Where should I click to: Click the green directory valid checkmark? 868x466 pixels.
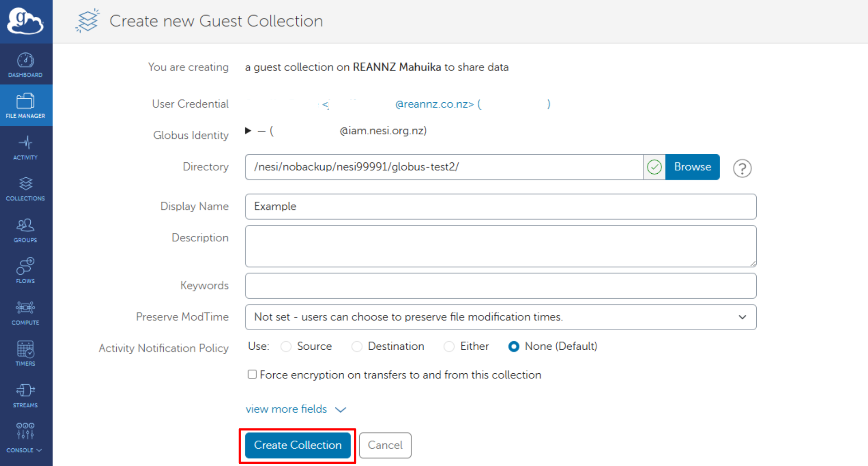(655, 167)
